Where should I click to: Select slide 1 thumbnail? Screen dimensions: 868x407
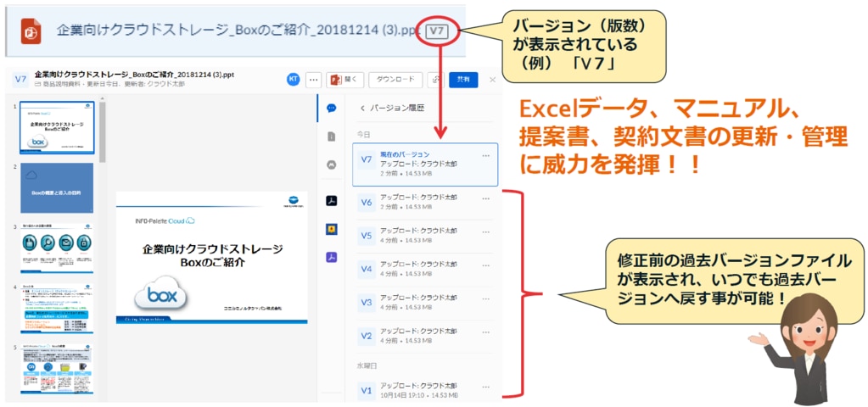click(57, 127)
